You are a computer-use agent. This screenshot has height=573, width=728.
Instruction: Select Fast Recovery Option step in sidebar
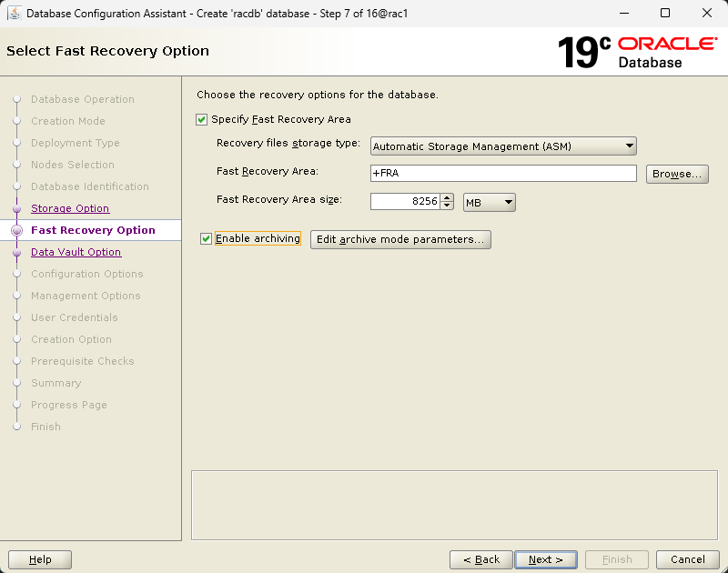point(93,230)
